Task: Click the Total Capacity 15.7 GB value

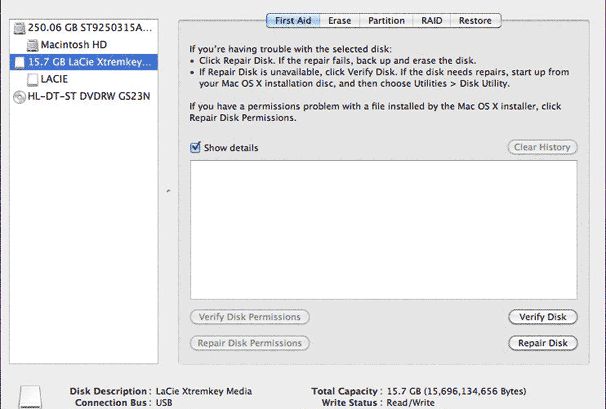Action: [x=456, y=391]
